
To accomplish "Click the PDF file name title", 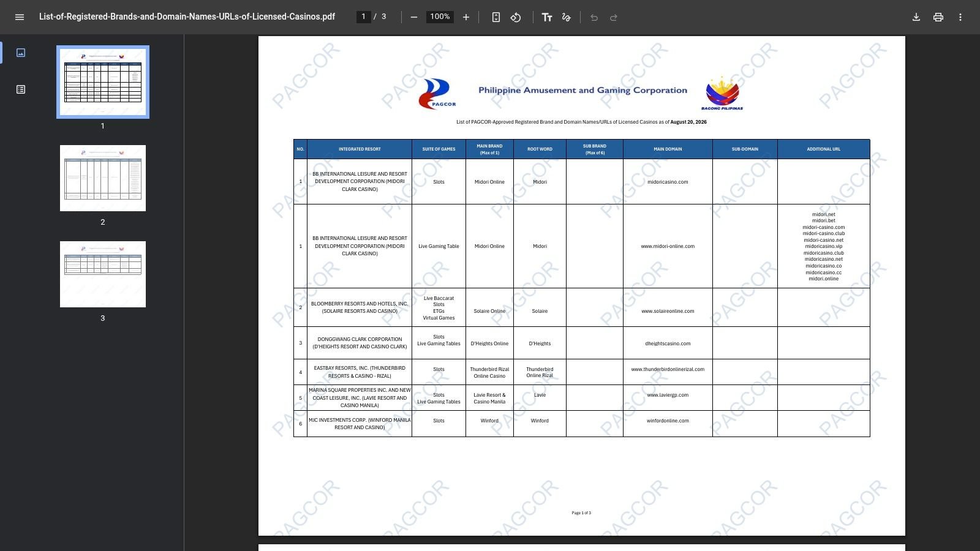I will 187,17.
